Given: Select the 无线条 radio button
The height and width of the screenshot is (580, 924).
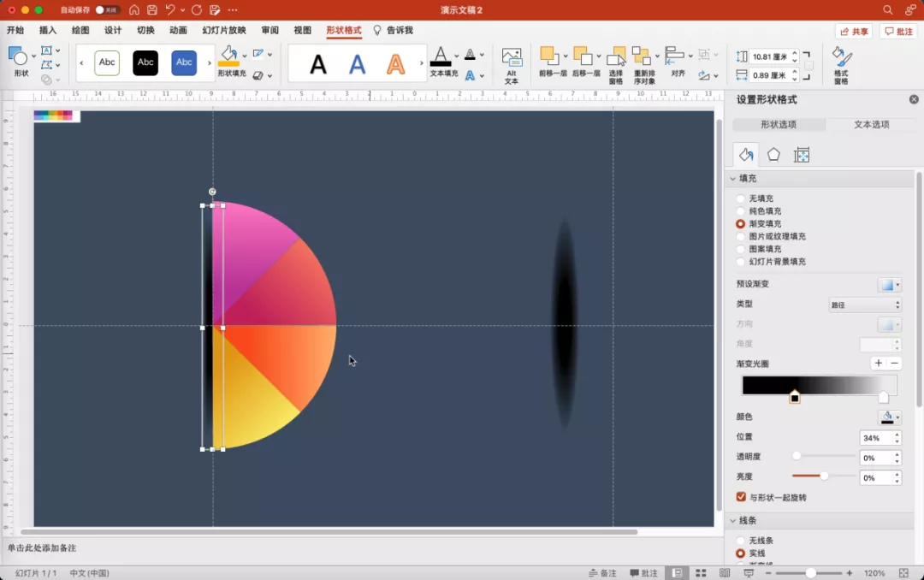Looking at the screenshot, I should click(741, 541).
